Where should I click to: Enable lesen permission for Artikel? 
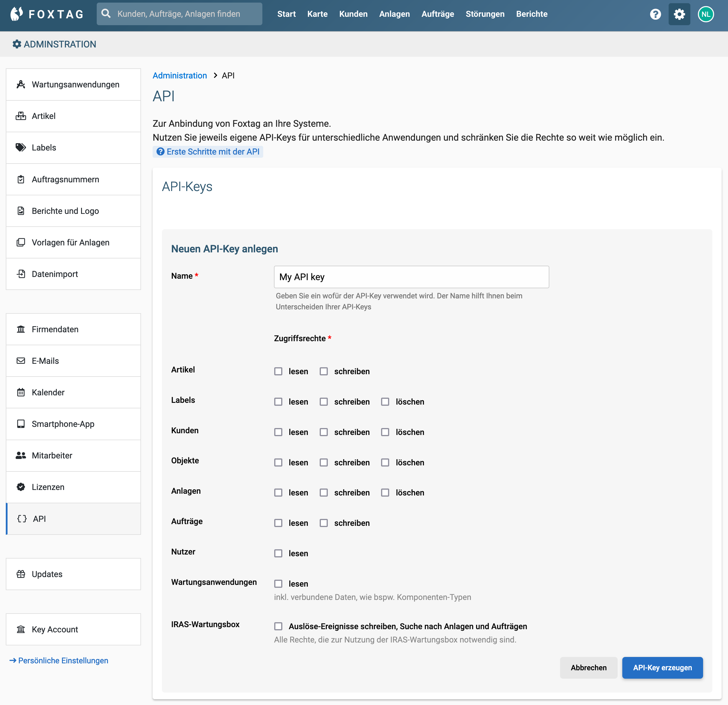[278, 371]
